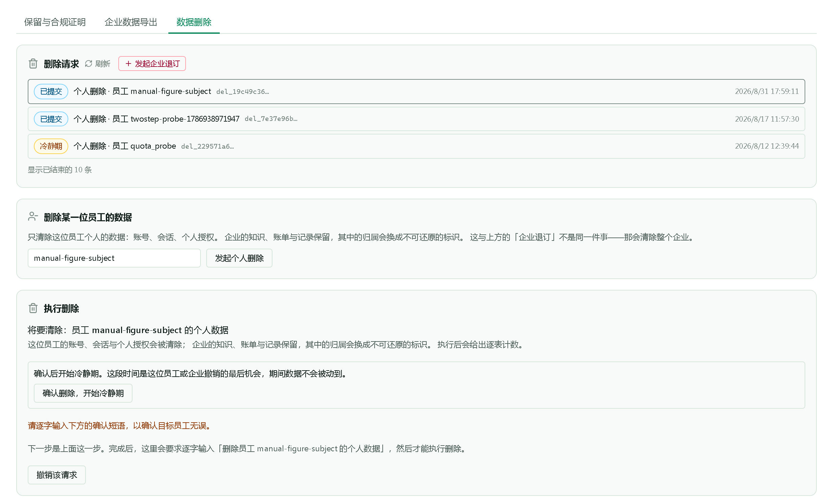Click request ID del_229571a6…

pyautogui.click(x=208, y=146)
